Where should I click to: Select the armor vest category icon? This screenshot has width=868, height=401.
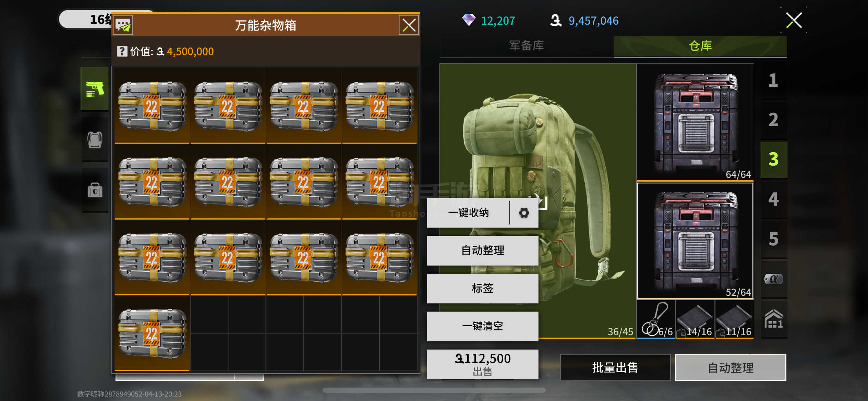[95, 140]
